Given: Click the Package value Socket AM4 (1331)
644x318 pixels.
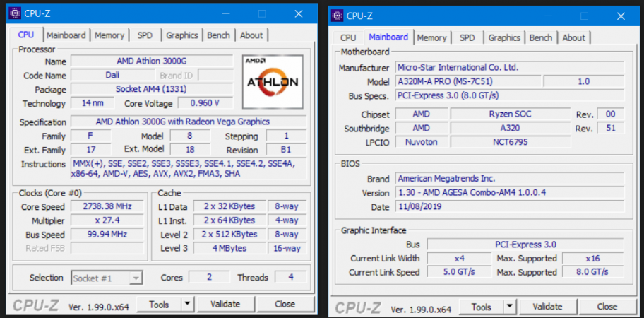Looking at the screenshot, I should pos(152,89).
